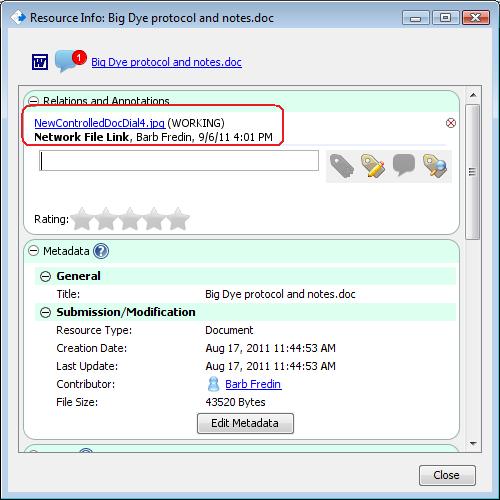Click the Resource Info window title icon
Viewport: 500px width, 500px height.
(x=18, y=17)
